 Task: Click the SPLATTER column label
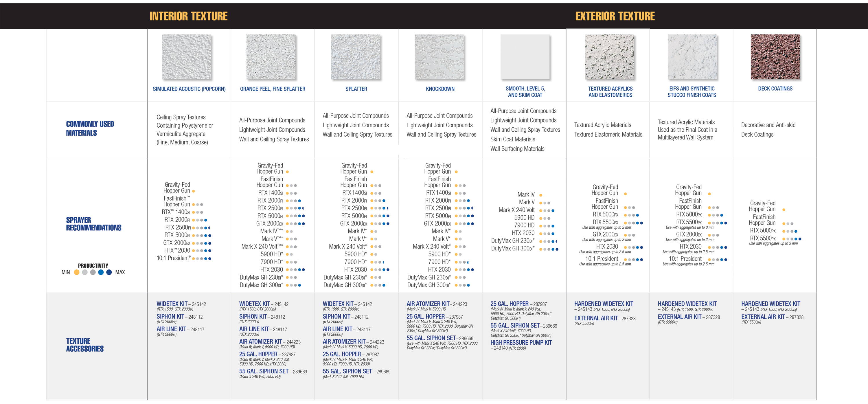click(x=356, y=89)
